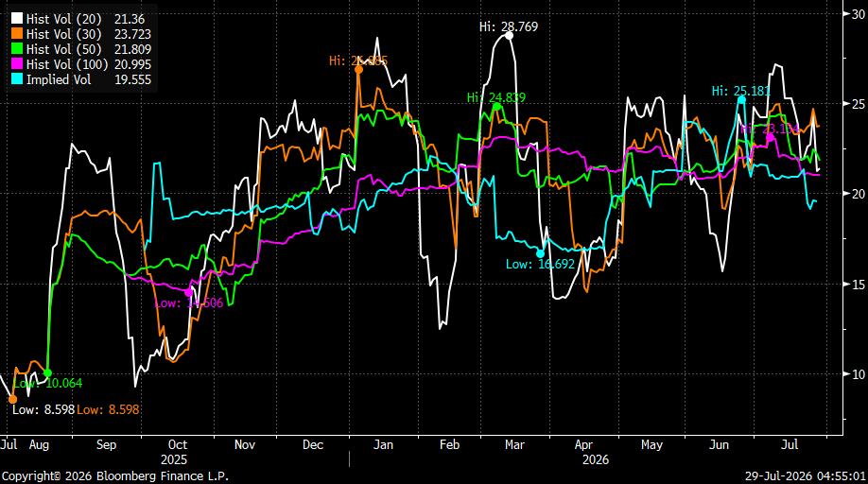Click the white Hi: 28.769 peak marker
Viewport: 868px width, 484px height.
[x=510, y=36]
